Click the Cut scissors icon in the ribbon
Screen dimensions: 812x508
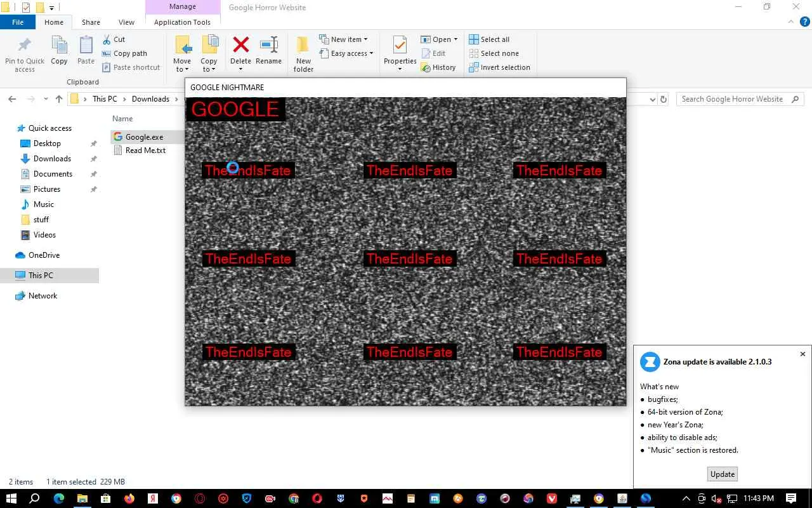(x=107, y=39)
